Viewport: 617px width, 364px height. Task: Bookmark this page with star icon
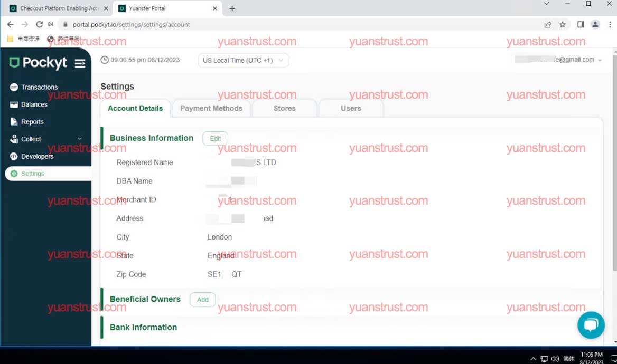tap(563, 24)
